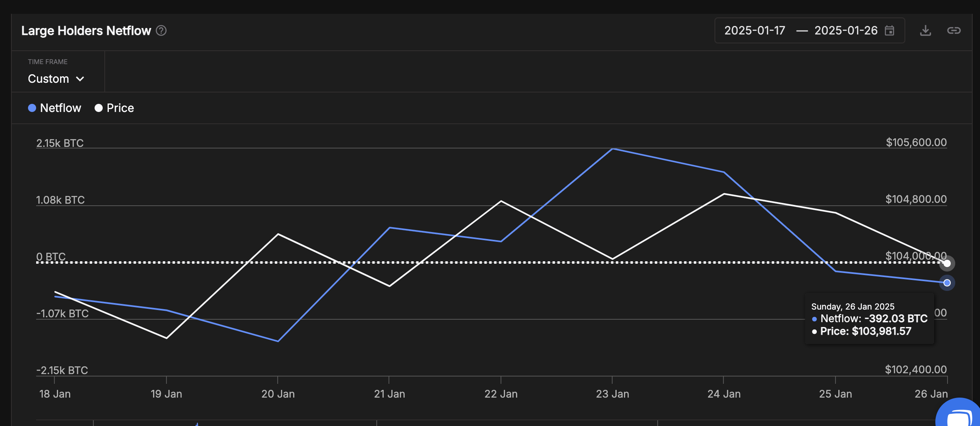
Task: Click the tooltip Price $103,981.57 value
Action: 881,331
